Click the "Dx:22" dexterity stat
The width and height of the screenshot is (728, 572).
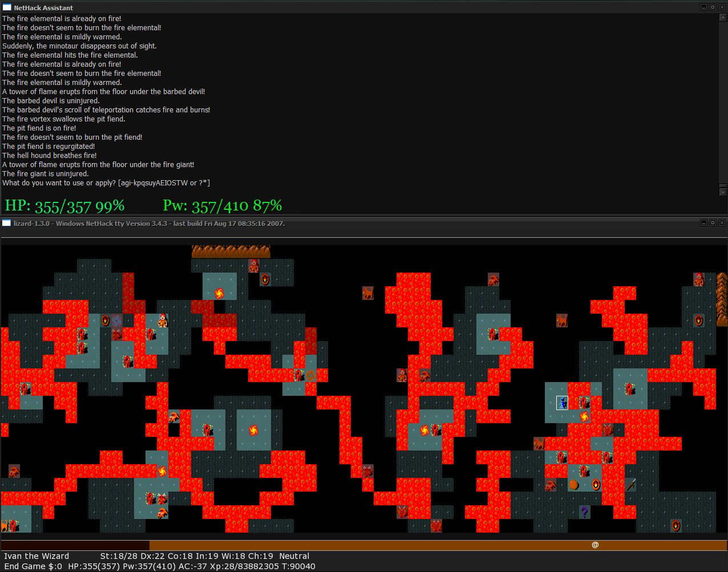point(153,556)
